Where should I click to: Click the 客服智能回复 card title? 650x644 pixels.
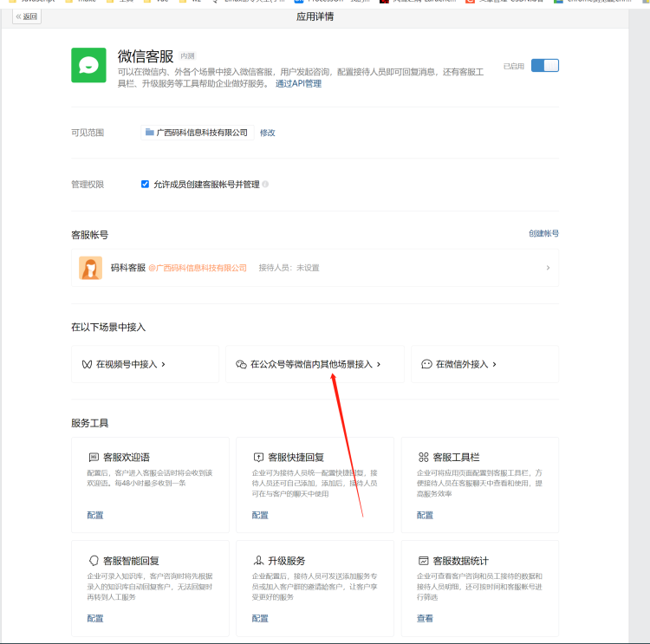pyautogui.click(x=131, y=561)
